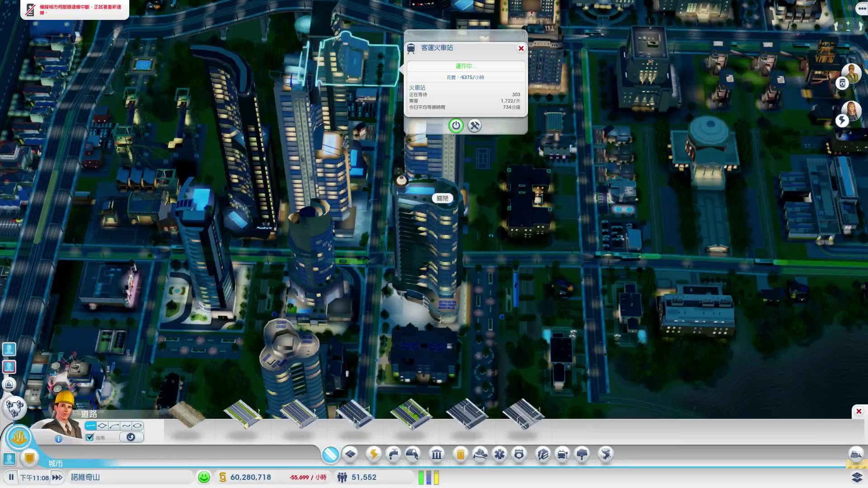The height and width of the screenshot is (488, 868).
Task: Open the blue mission card on left edge
Action: (x=9, y=349)
